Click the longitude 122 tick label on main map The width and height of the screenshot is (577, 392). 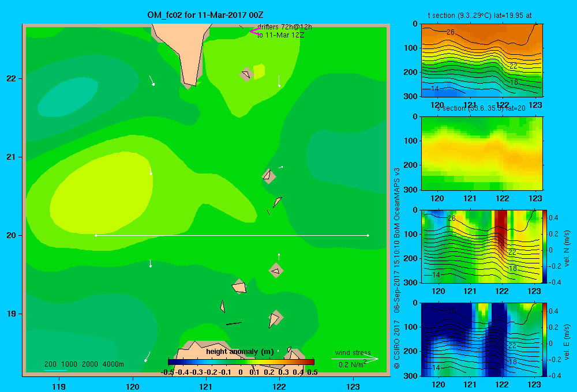pyautogui.click(x=279, y=386)
